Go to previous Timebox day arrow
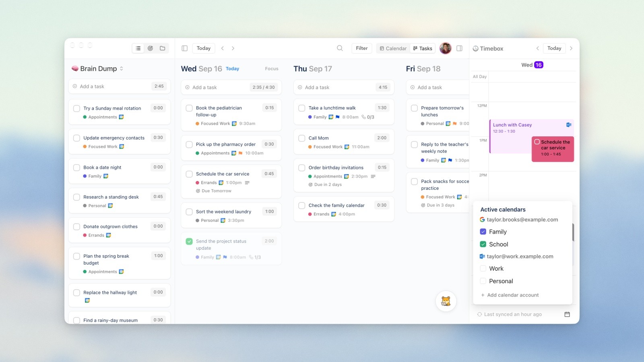The image size is (644, 362). [537, 48]
